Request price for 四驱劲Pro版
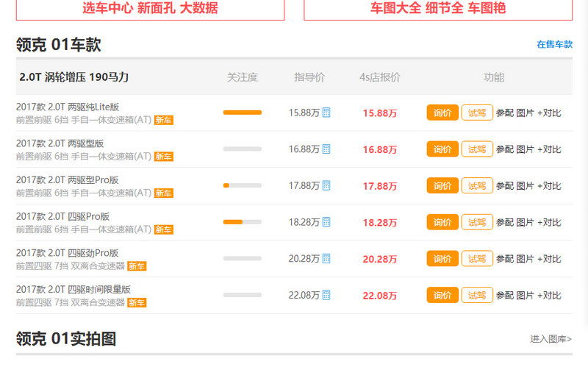Viewport: 588px width, 367px height. 442,259
